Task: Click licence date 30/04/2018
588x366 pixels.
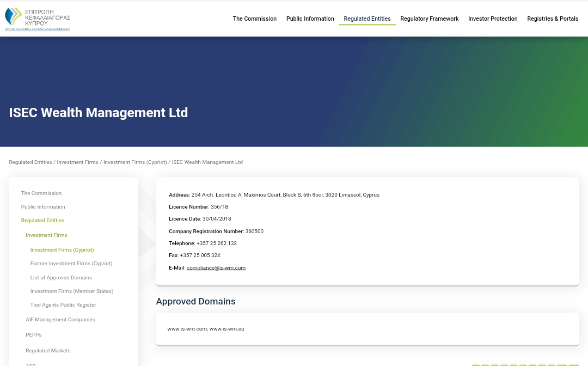Action: click(x=217, y=219)
